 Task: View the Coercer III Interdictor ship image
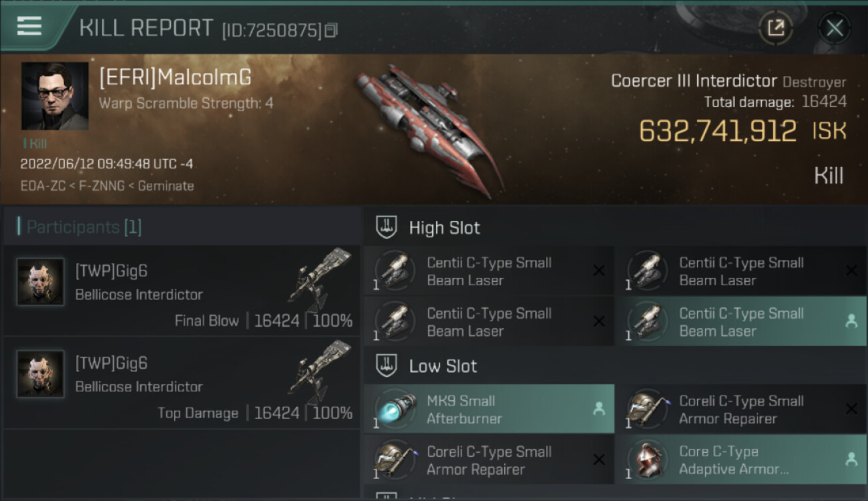click(427, 127)
